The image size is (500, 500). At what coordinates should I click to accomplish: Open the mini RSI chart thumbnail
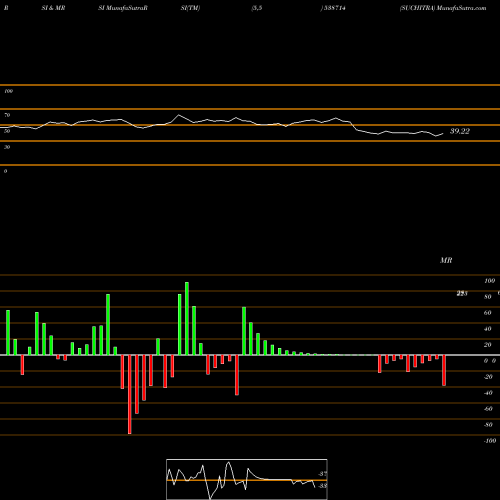tap(247, 479)
